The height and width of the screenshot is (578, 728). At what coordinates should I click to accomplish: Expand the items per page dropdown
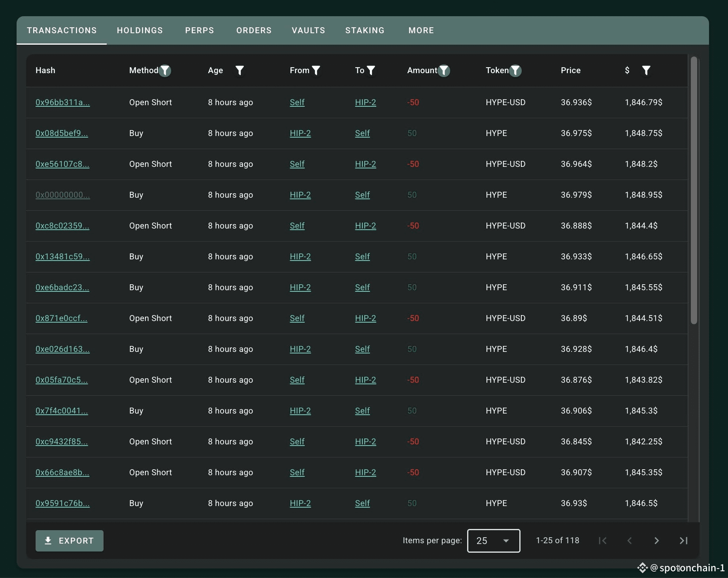click(x=494, y=540)
